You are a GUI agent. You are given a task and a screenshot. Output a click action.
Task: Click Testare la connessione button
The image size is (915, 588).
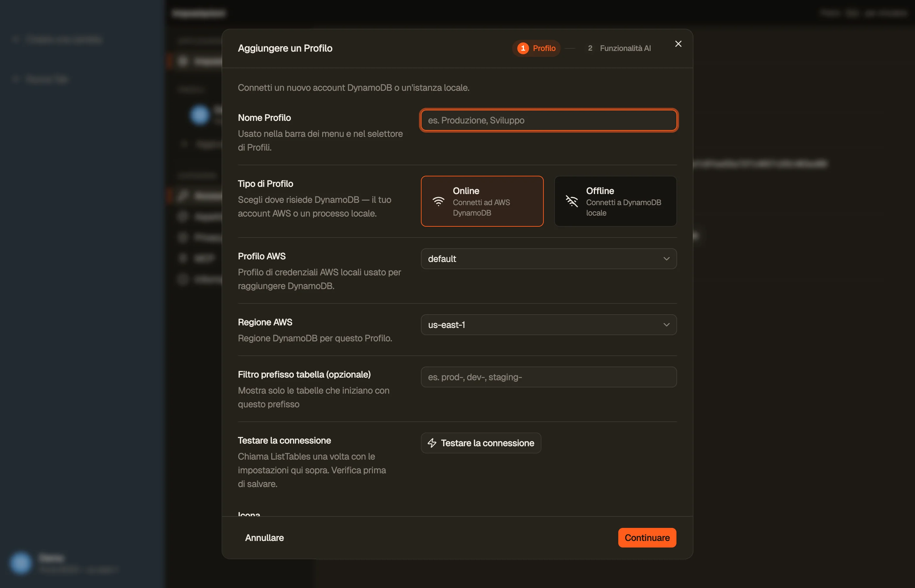pyautogui.click(x=481, y=443)
